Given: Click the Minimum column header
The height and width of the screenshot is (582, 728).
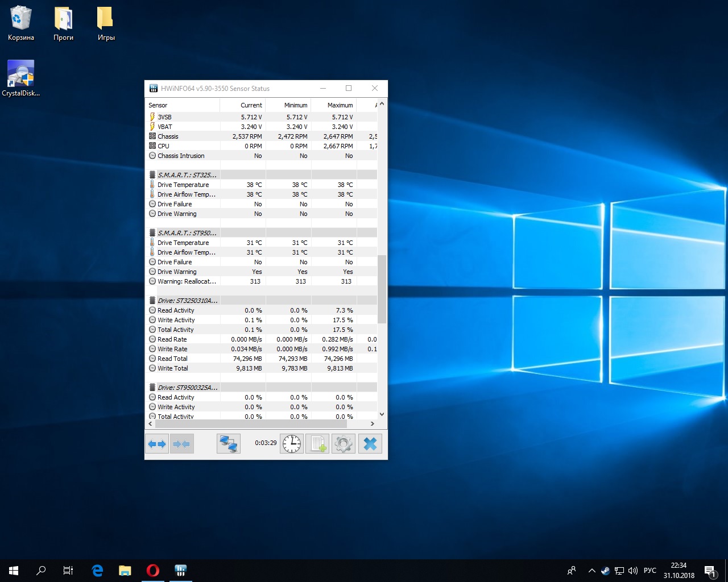Looking at the screenshot, I should tap(288, 105).
